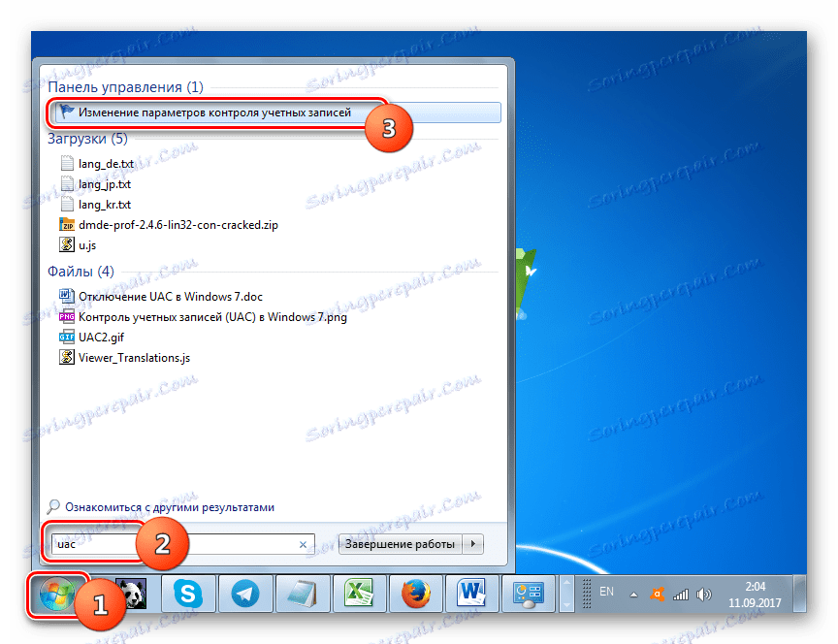Click the Завершение работы button
Image resolution: width=838 pixels, height=644 pixels.
pos(400,544)
